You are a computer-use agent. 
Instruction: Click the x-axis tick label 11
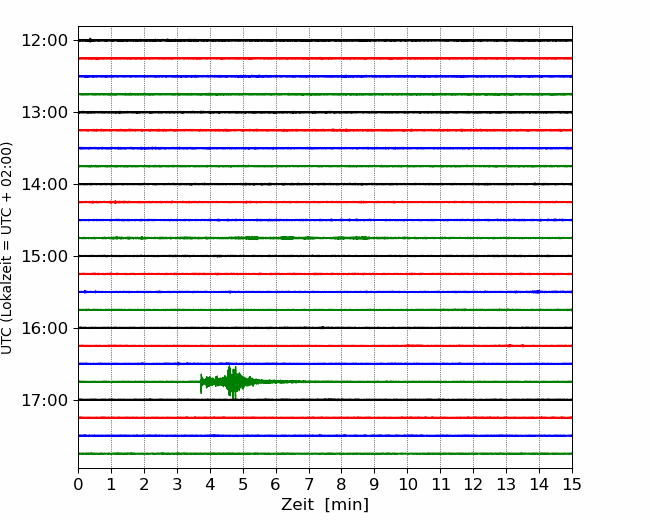click(x=441, y=484)
